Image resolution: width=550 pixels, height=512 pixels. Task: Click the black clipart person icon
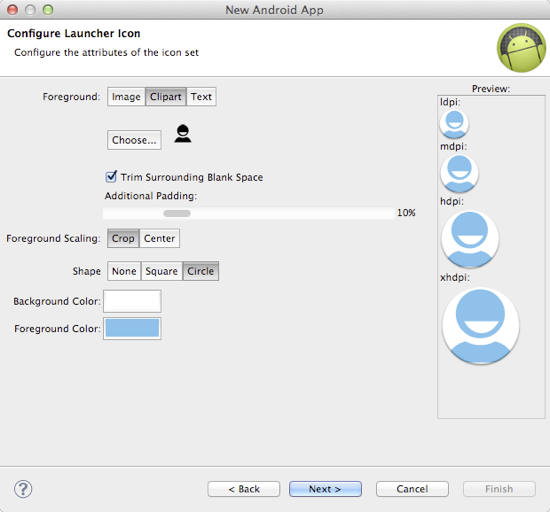183,134
